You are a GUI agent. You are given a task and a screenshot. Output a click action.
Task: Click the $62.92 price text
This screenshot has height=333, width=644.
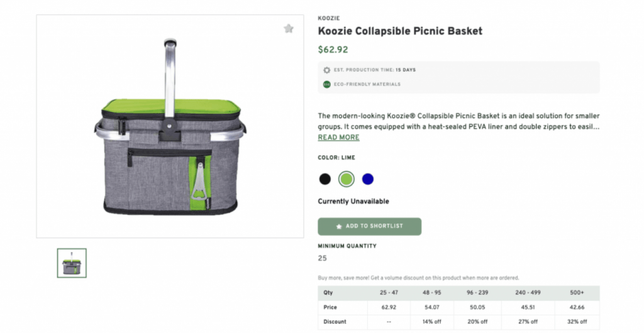click(x=333, y=50)
